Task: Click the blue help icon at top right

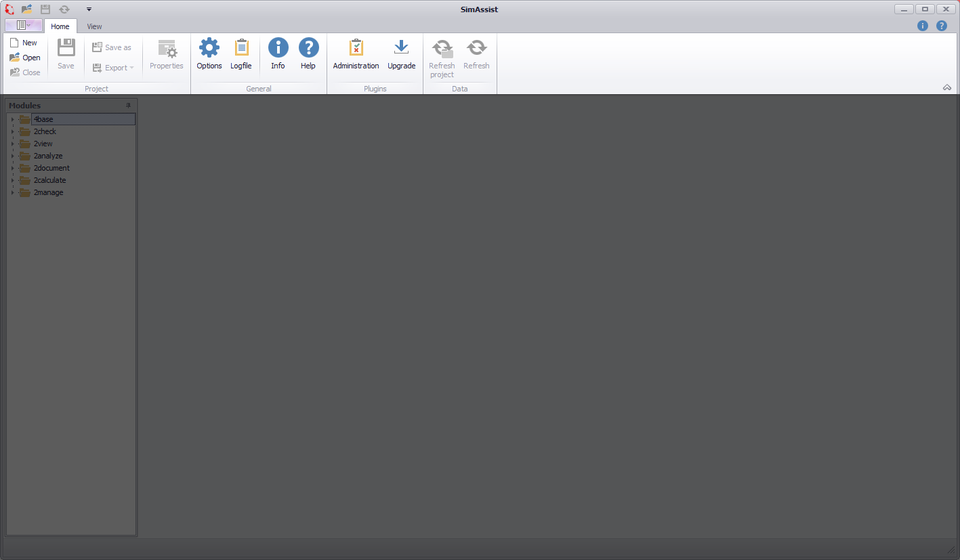Action: [941, 26]
